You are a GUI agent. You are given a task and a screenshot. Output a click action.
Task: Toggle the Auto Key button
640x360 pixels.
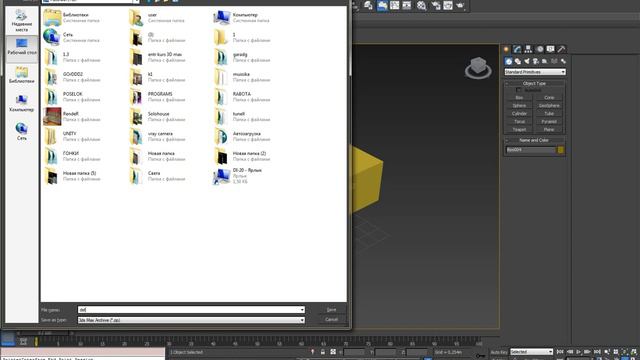499,352
